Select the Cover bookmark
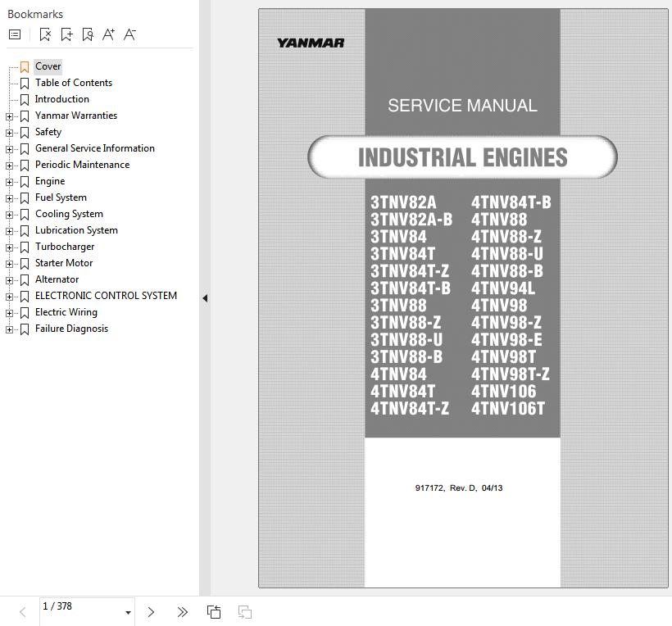The height and width of the screenshot is (626, 672). [48, 66]
